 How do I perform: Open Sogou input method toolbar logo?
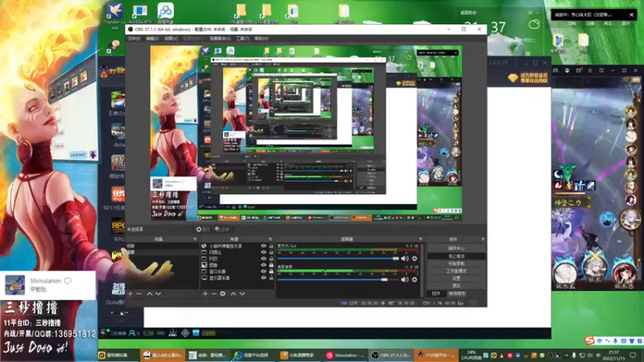590,340
